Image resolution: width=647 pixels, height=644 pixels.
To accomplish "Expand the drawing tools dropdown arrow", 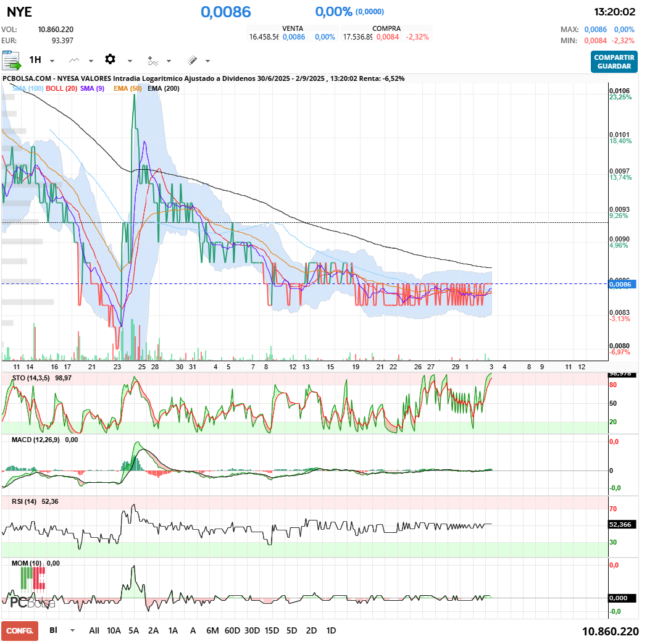I will pos(207,61).
